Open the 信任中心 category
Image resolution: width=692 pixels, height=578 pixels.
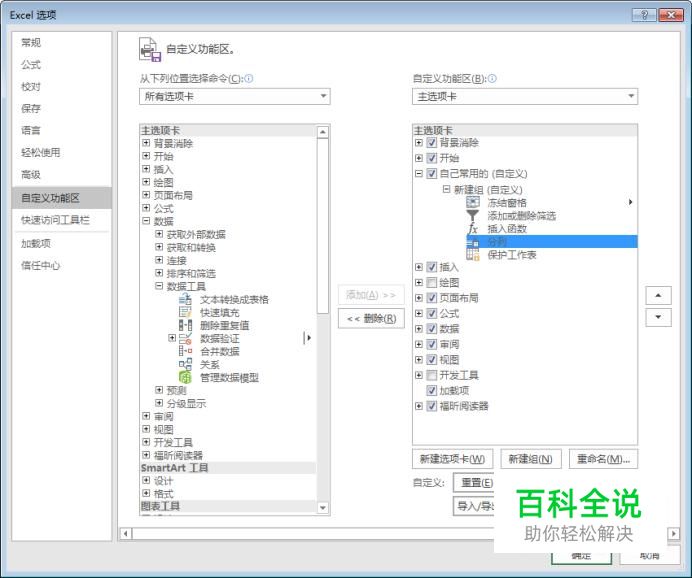pyautogui.click(x=61, y=266)
